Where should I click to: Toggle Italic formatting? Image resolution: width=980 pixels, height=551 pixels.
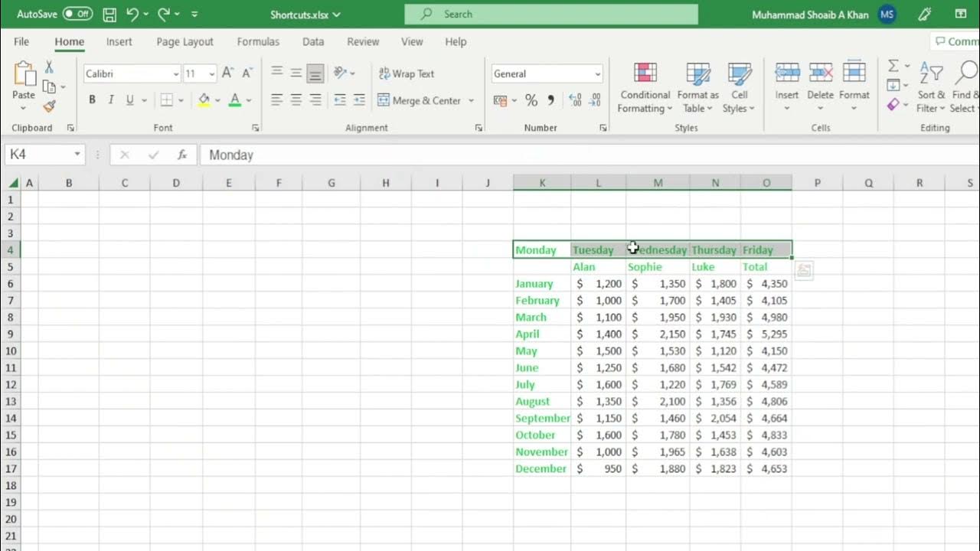[x=111, y=100]
